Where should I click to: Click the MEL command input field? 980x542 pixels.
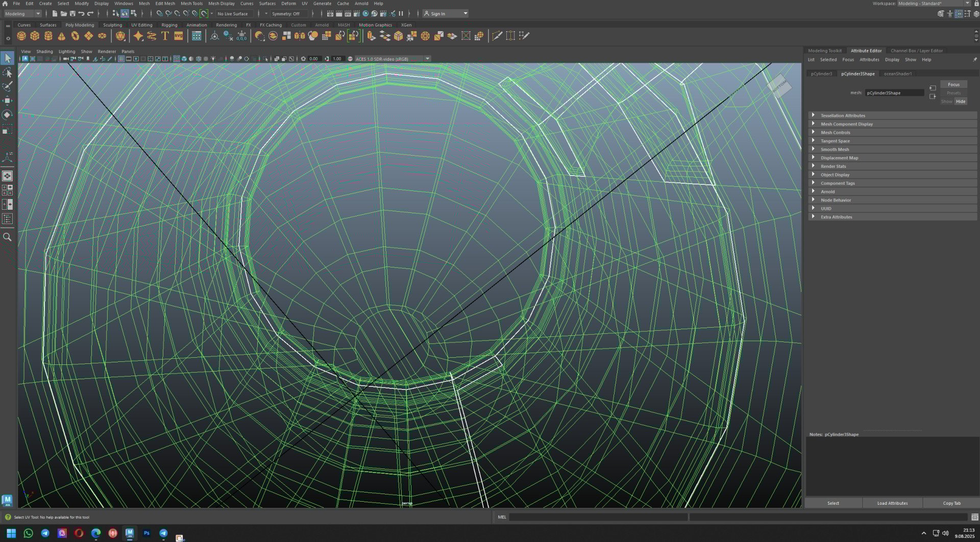(x=598, y=517)
